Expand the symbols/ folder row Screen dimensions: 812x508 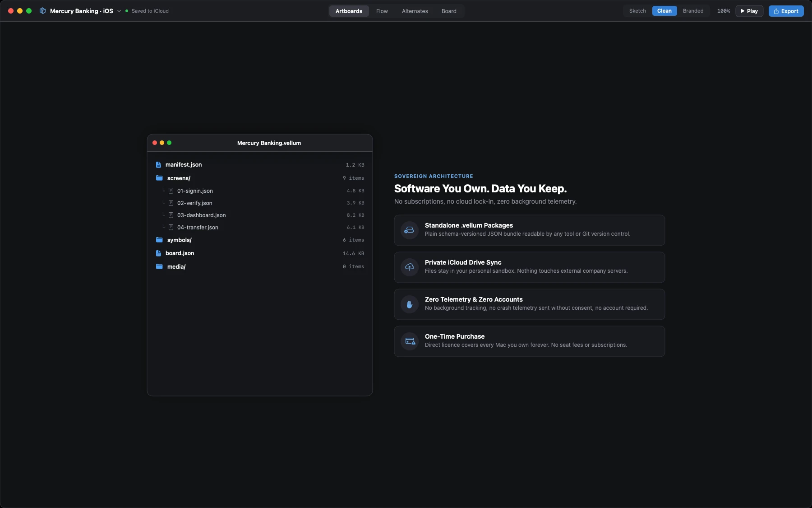click(x=260, y=240)
